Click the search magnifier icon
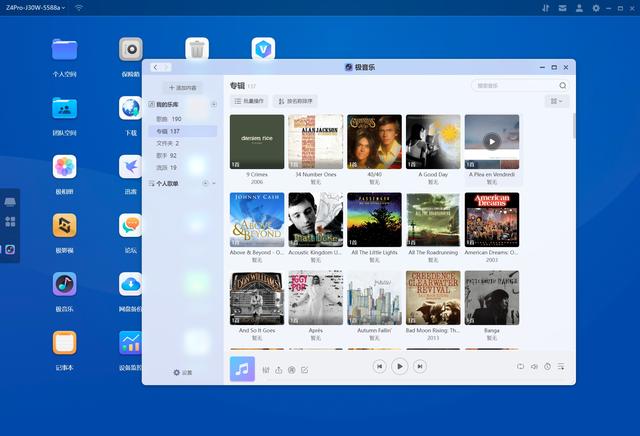Screen dimensions: 640x436 coord(563,85)
